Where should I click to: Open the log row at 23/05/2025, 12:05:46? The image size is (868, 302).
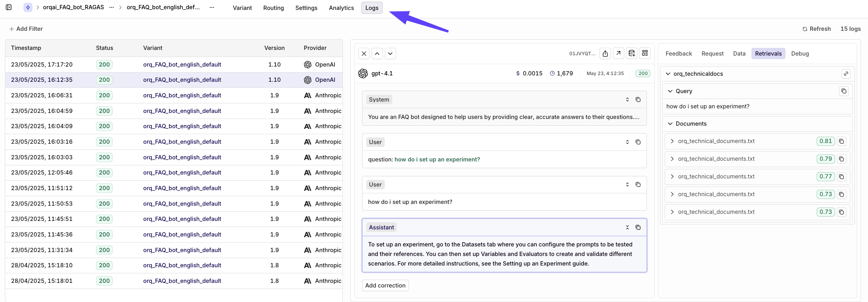(x=174, y=172)
